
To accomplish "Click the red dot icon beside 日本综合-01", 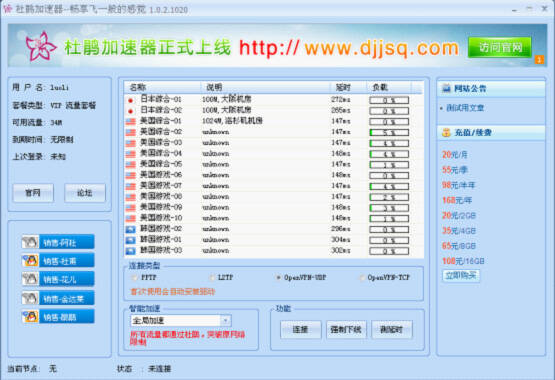I will coord(131,100).
